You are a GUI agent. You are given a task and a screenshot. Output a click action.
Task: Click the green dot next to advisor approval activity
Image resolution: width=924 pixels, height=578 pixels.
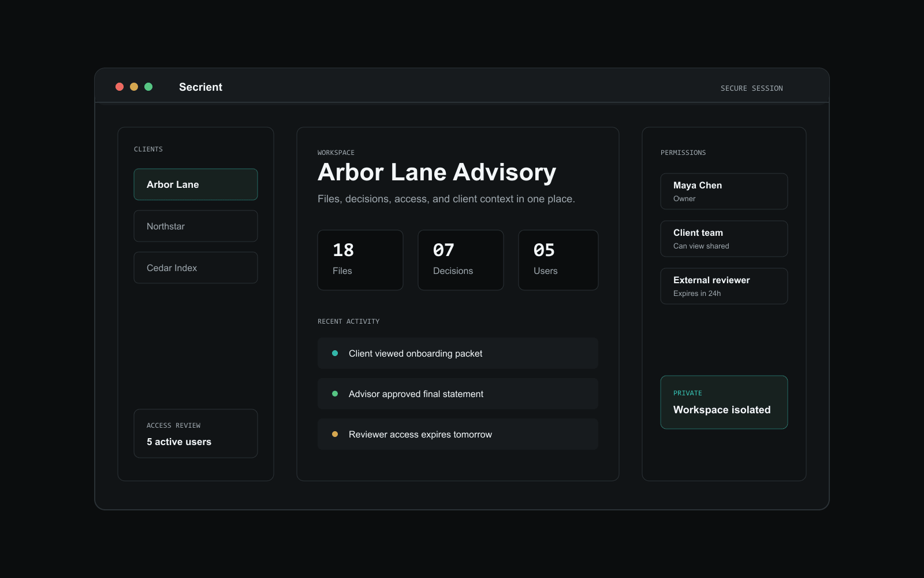pos(334,393)
